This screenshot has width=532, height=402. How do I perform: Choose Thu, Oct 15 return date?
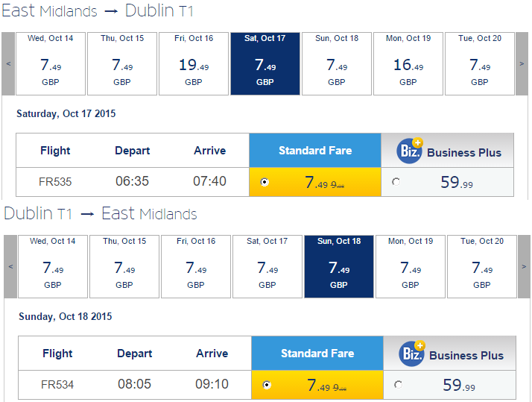(124, 266)
